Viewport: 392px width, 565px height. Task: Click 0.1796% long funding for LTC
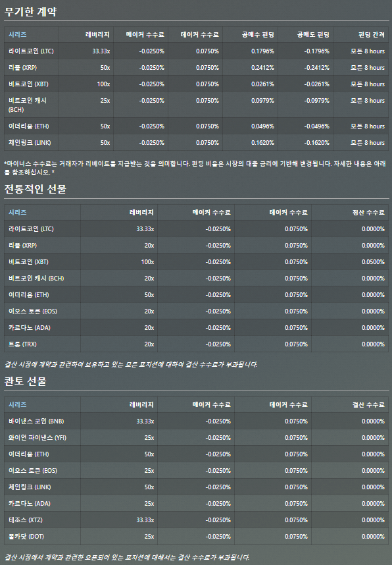(x=262, y=51)
